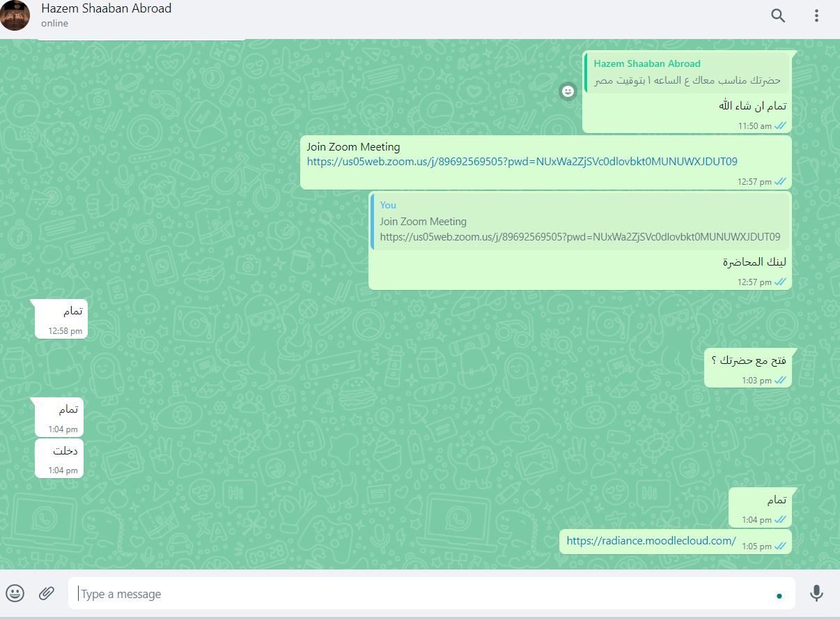
Task: Open Hazem Shaaban Abroad profile picture
Action: 15,15
